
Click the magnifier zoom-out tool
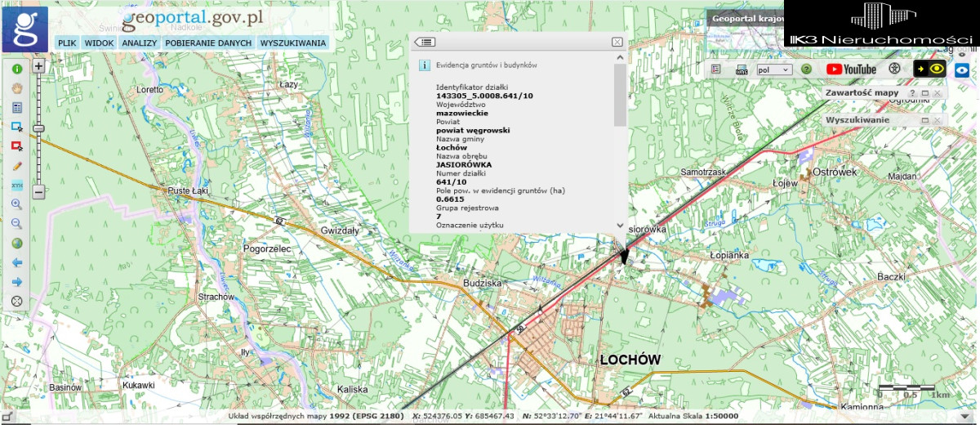(16, 223)
